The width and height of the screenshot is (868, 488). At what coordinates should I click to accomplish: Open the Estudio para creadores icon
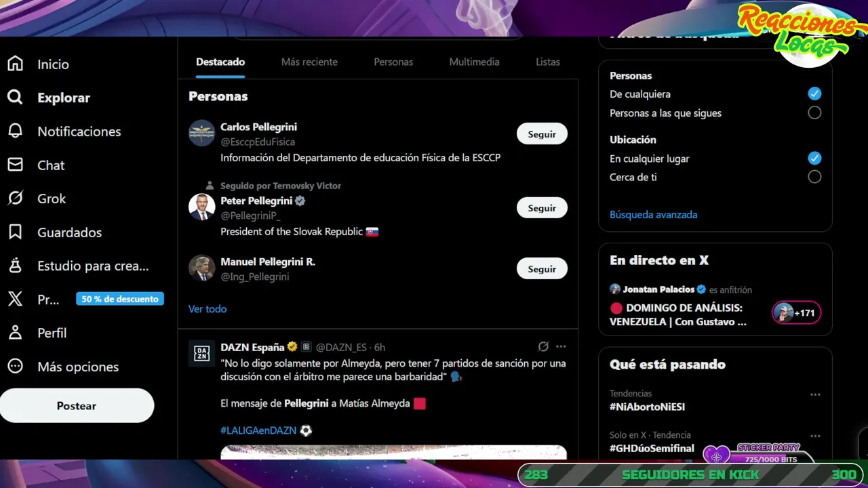pos(15,266)
